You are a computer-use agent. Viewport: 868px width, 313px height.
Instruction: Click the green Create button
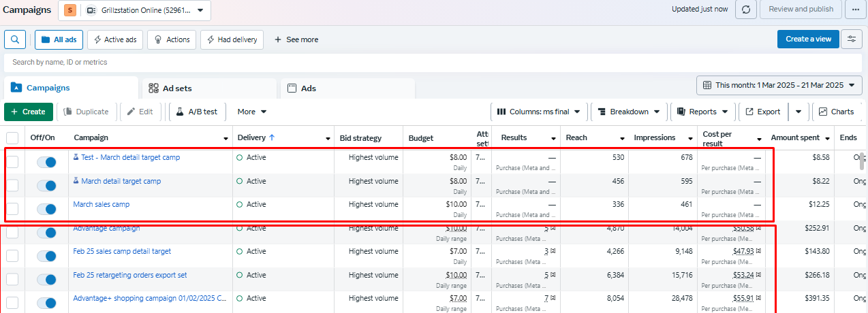click(x=29, y=112)
